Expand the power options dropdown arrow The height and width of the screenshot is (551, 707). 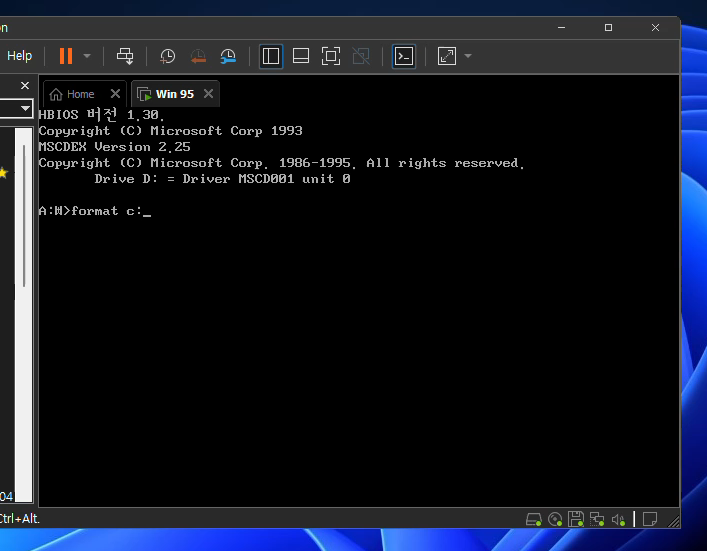click(87, 56)
